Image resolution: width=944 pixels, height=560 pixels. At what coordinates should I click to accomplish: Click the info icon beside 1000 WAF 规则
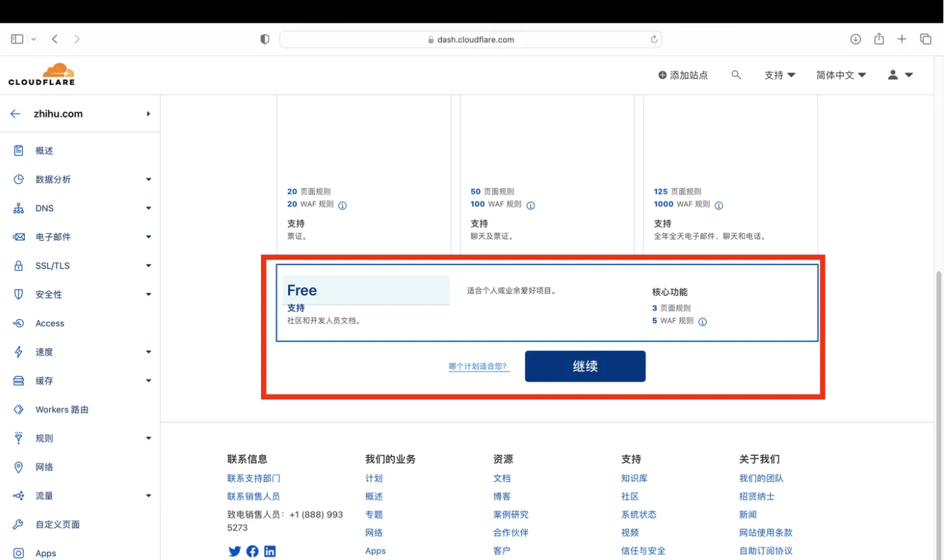[x=718, y=205]
